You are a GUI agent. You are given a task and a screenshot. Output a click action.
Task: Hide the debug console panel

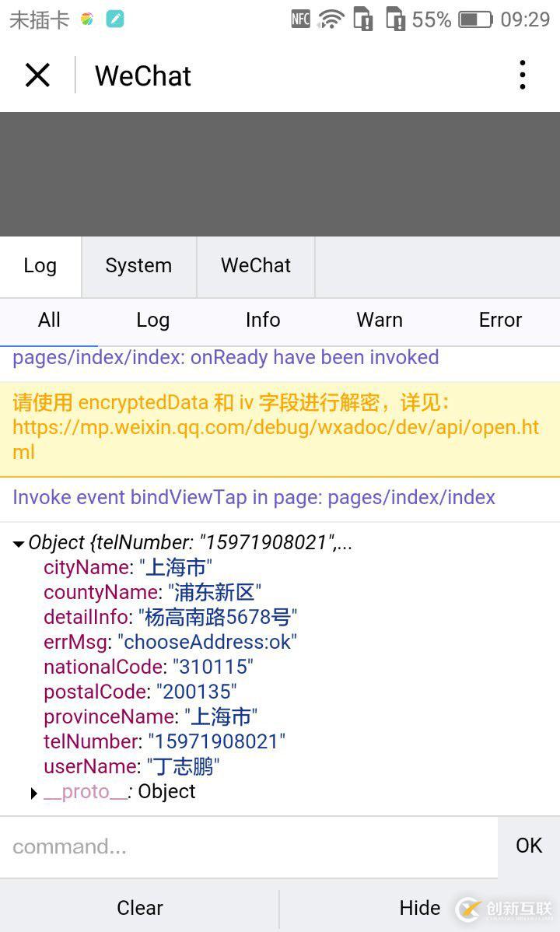coord(420,908)
